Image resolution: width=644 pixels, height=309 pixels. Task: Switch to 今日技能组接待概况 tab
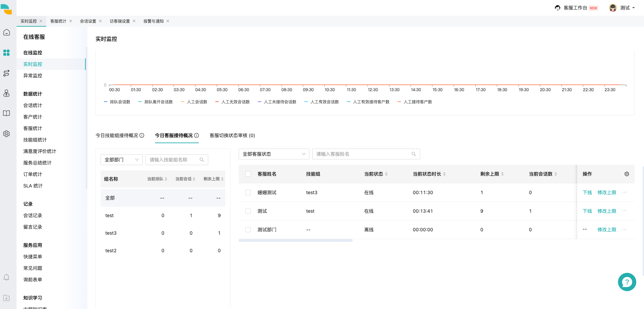[x=117, y=135]
